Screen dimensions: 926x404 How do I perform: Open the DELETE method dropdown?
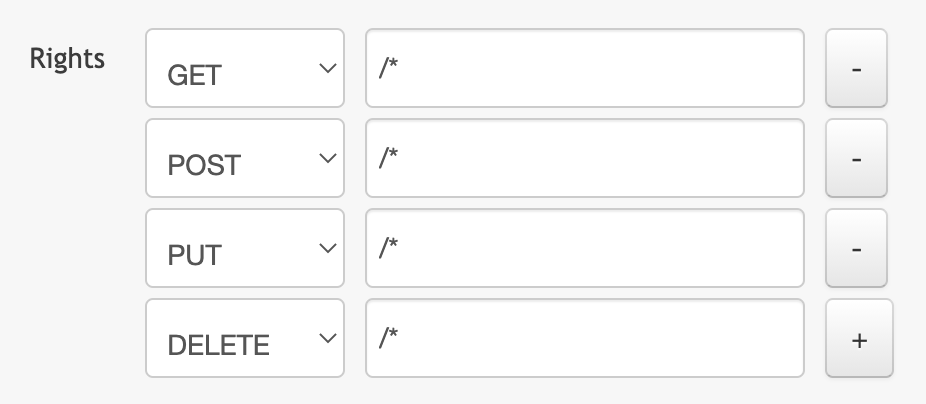click(x=244, y=338)
